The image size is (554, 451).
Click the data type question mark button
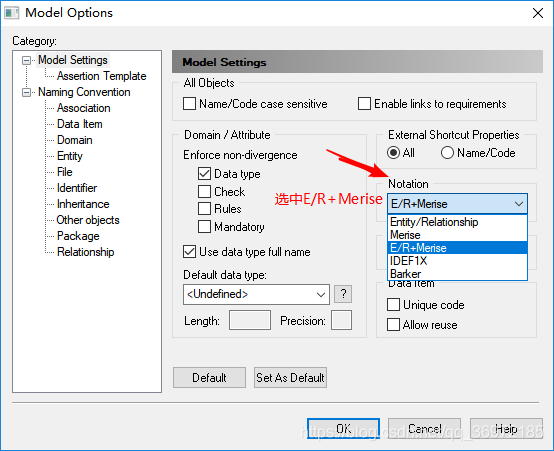(x=343, y=294)
